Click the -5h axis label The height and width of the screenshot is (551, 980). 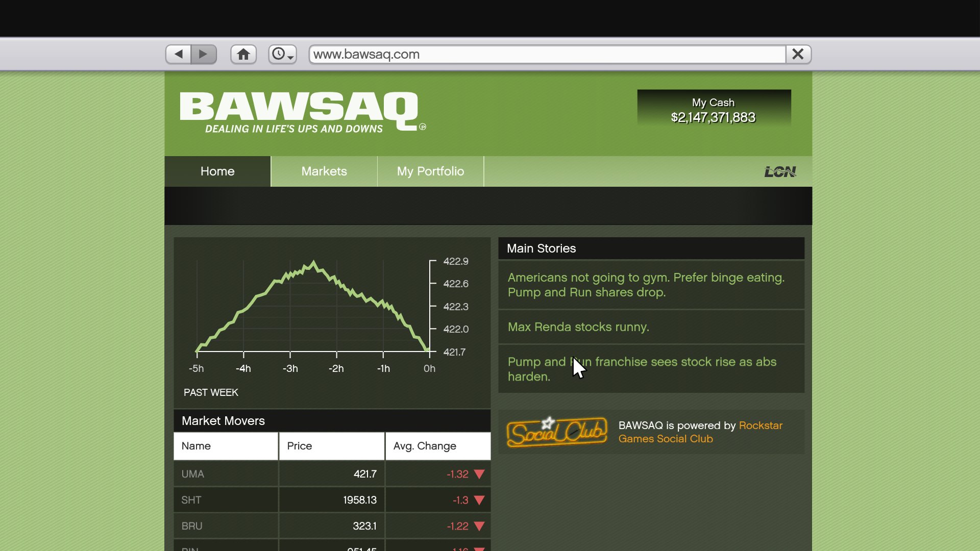196,368
